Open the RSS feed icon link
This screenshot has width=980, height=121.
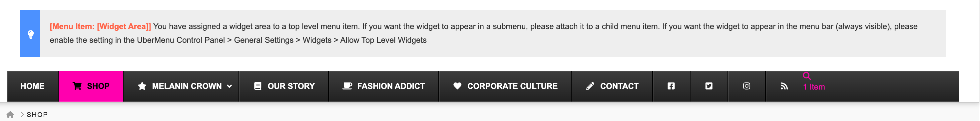click(x=784, y=86)
